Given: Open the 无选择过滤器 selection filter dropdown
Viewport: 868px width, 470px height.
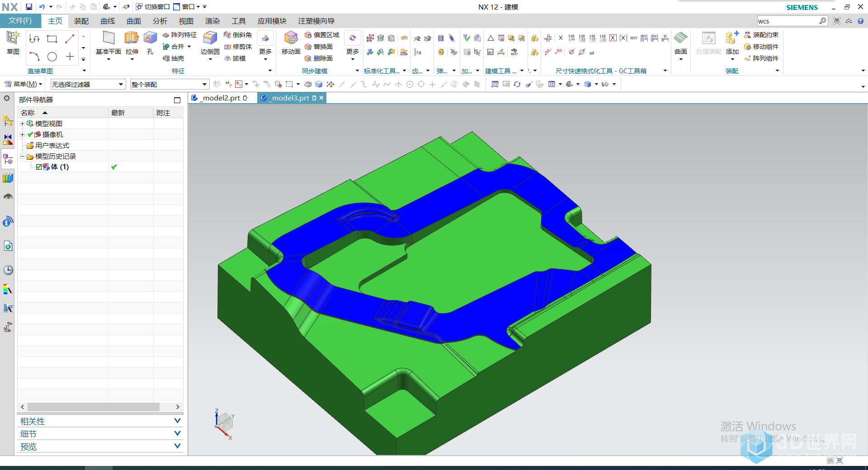Looking at the screenshot, I should [88, 85].
